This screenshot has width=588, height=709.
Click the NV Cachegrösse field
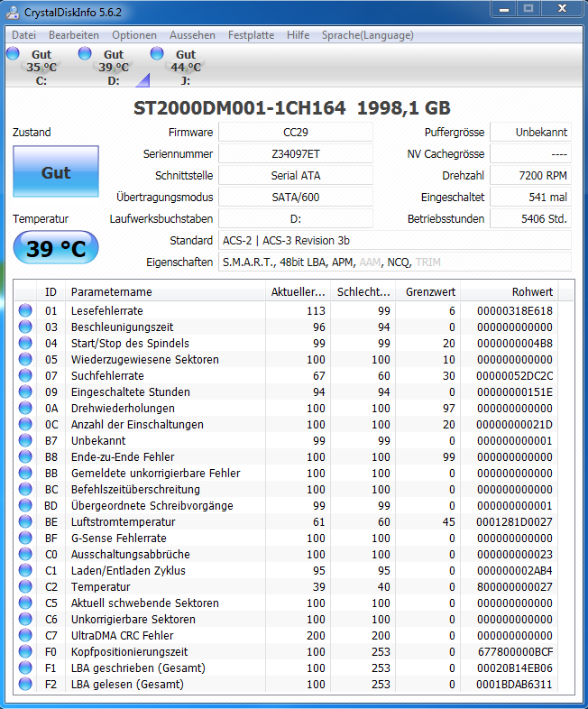pos(530,153)
